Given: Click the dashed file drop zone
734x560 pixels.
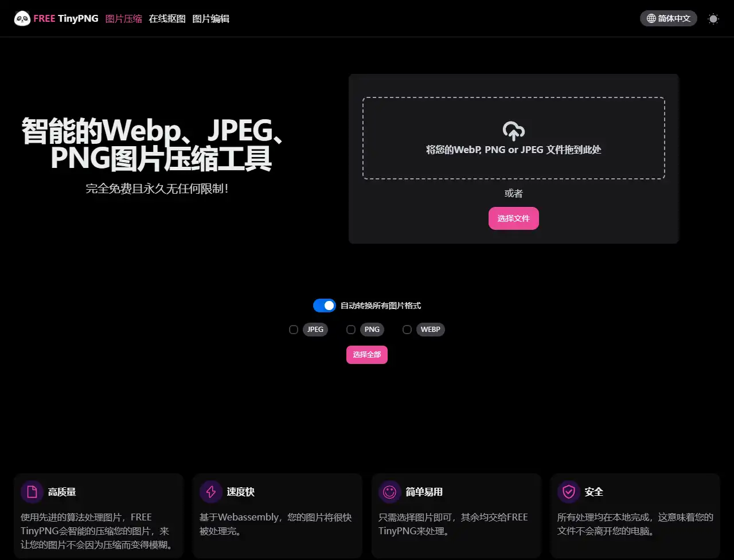Looking at the screenshot, I should [x=513, y=166].
